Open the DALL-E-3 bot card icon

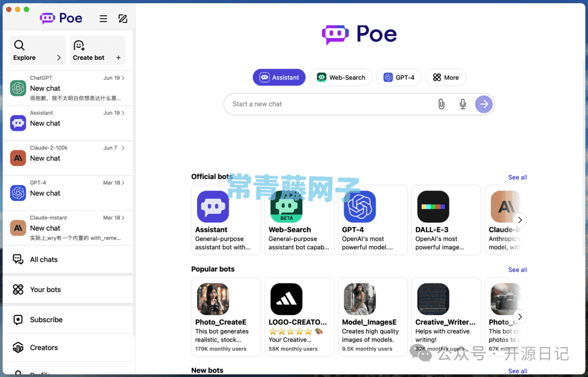pos(433,207)
